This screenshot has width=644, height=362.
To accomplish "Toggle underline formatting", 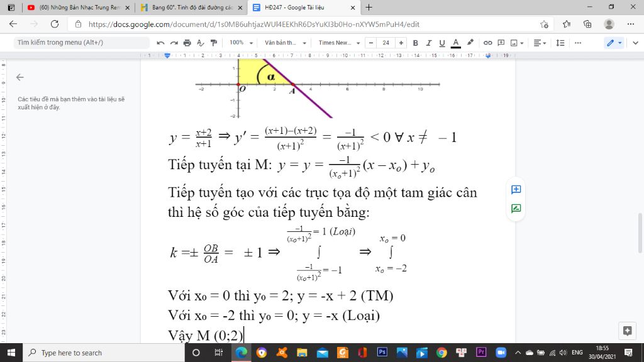I will tap(442, 43).
